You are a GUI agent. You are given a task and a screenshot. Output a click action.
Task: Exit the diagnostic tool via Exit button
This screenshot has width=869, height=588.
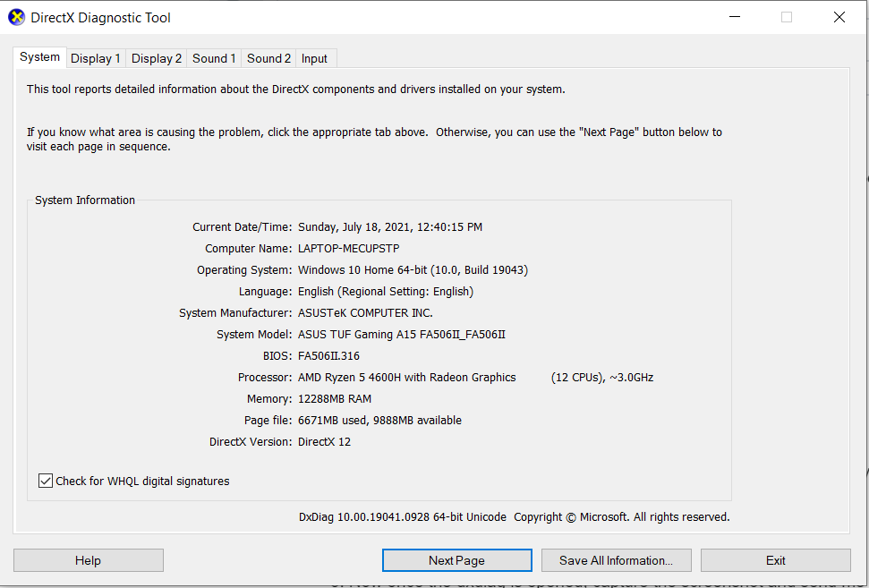point(775,560)
